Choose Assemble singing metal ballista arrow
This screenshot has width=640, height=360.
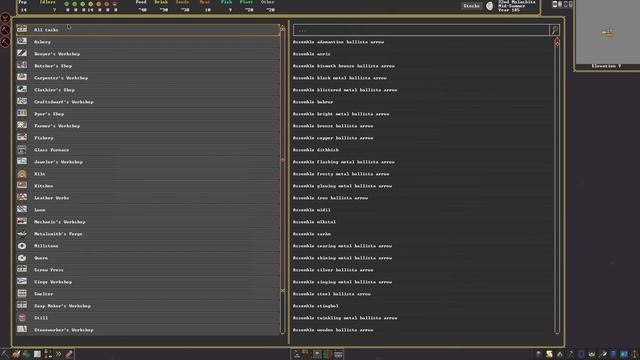(x=342, y=282)
